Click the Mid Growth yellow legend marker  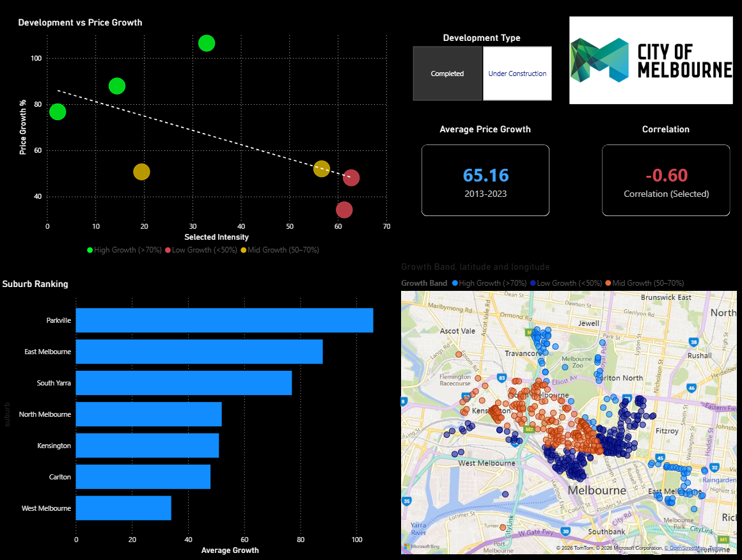coord(244,250)
